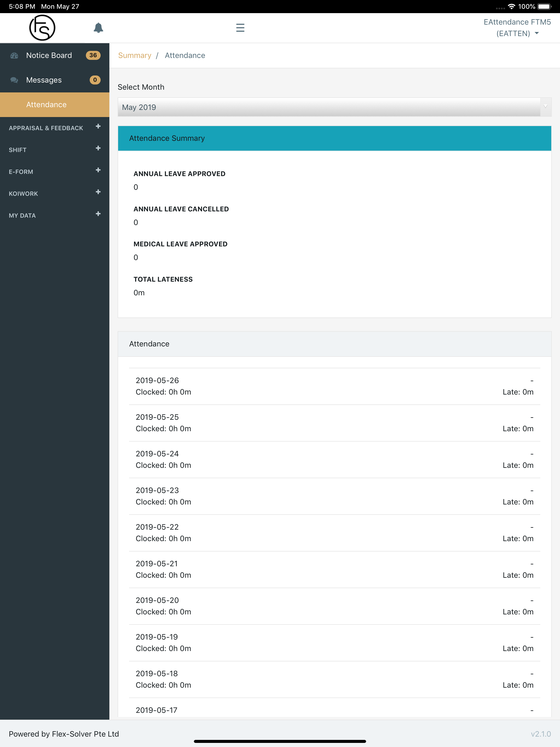Select attendance row 2019-05-22
The width and height of the screenshot is (560, 747).
click(334, 533)
